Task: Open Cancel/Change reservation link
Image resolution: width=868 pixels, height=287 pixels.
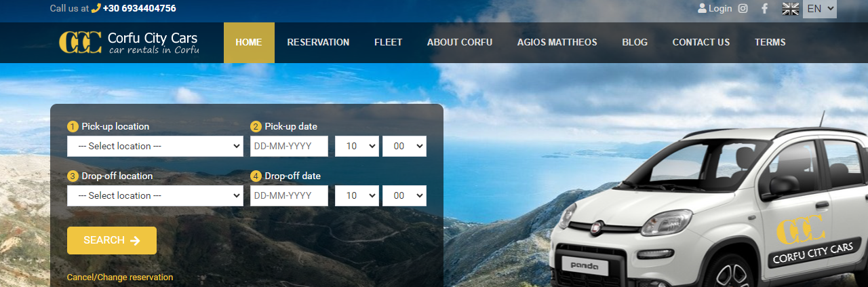Action: (x=120, y=278)
